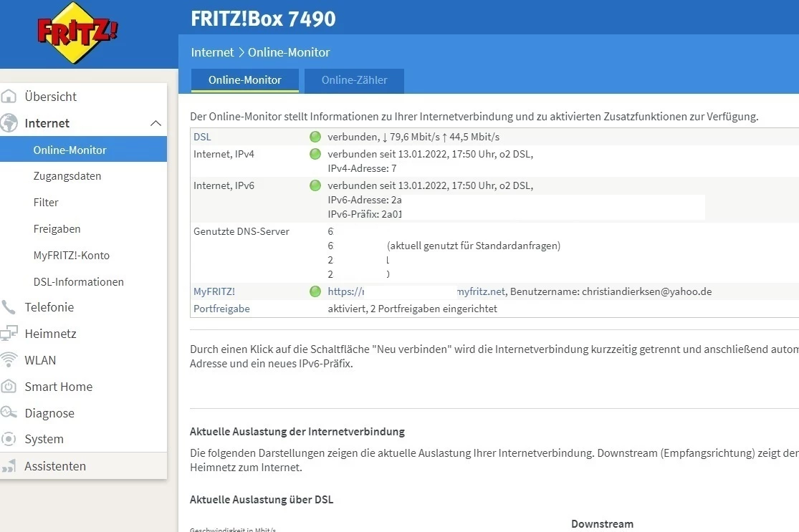Open the Telefonie menu

[x=49, y=307]
